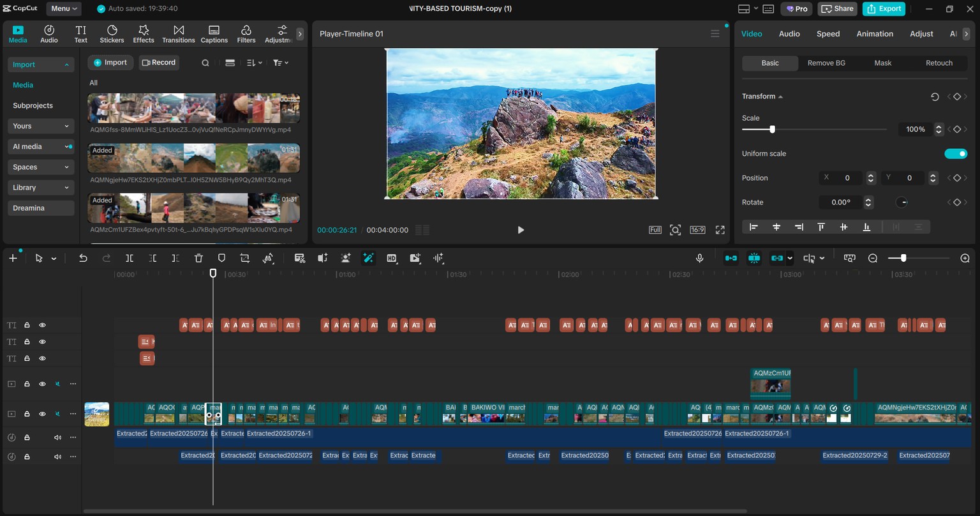Select the Remove BG tab
Image resolution: width=980 pixels, height=516 pixels.
pos(826,63)
